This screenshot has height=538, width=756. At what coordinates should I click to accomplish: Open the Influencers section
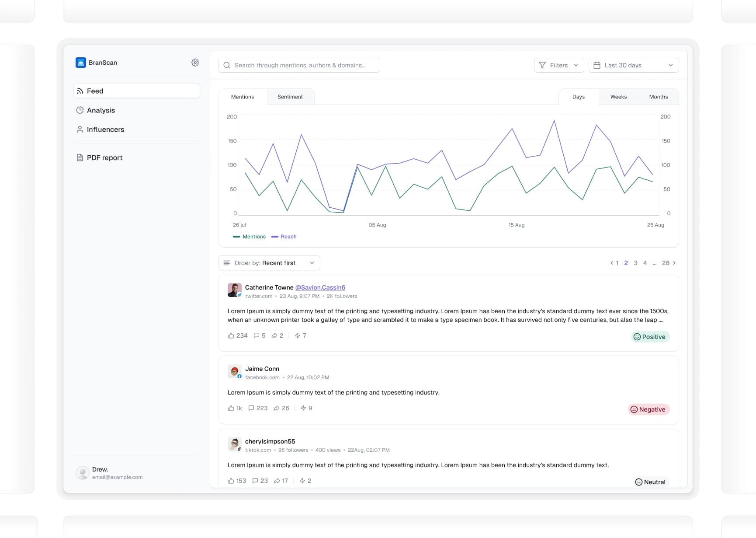click(137, 129)
